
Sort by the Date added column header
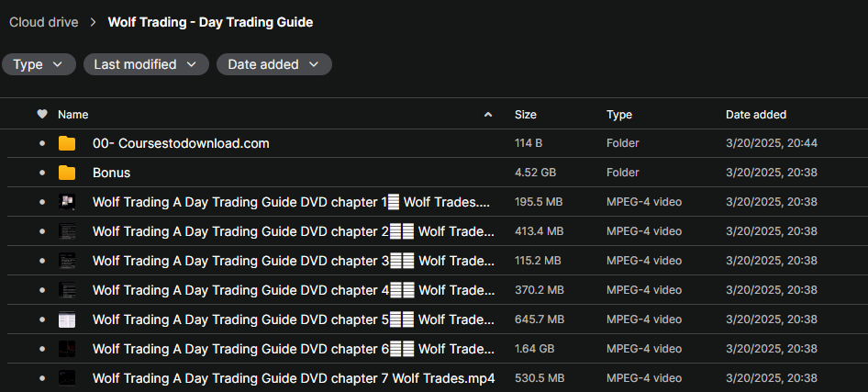756,115
